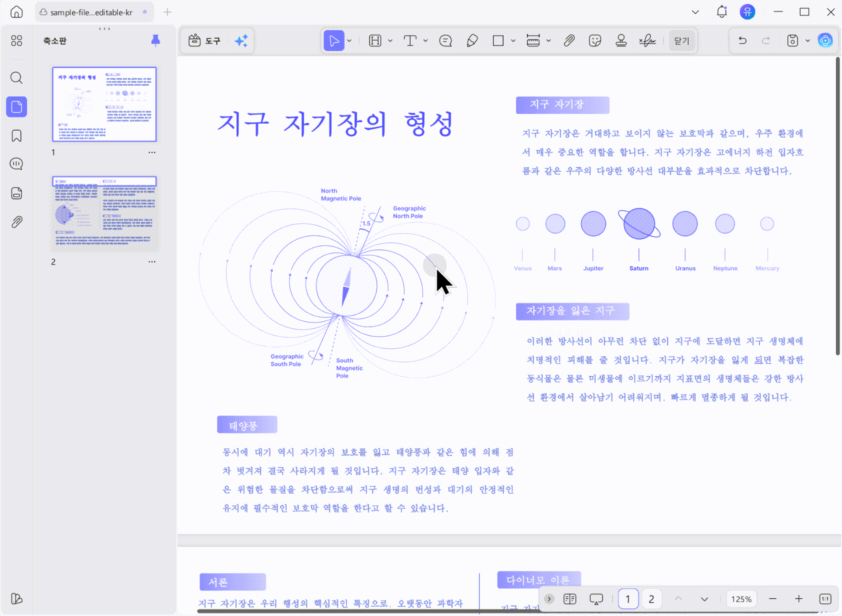Click the 닫기 close button
Viewport: 842px width, 616px height.
682,40
